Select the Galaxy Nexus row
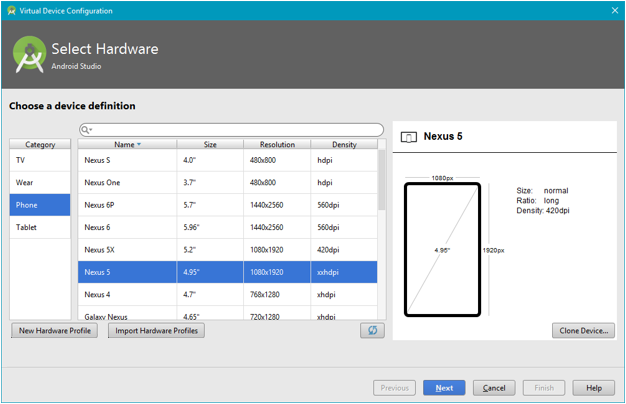This screenshot has height=404, width=626. (228, 315)
